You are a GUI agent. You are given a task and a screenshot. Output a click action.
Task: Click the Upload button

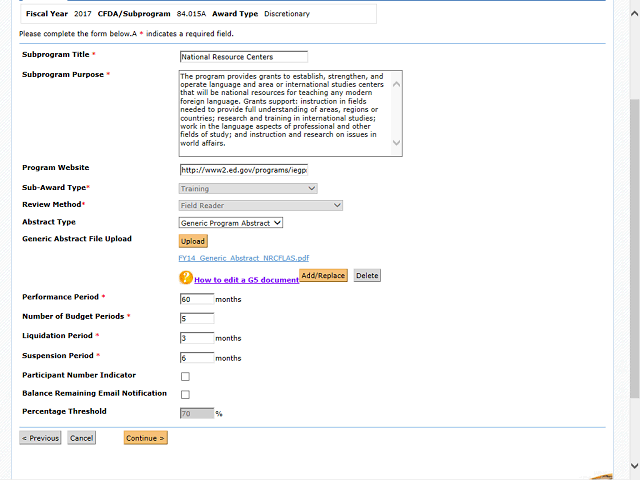click(193, 241)
